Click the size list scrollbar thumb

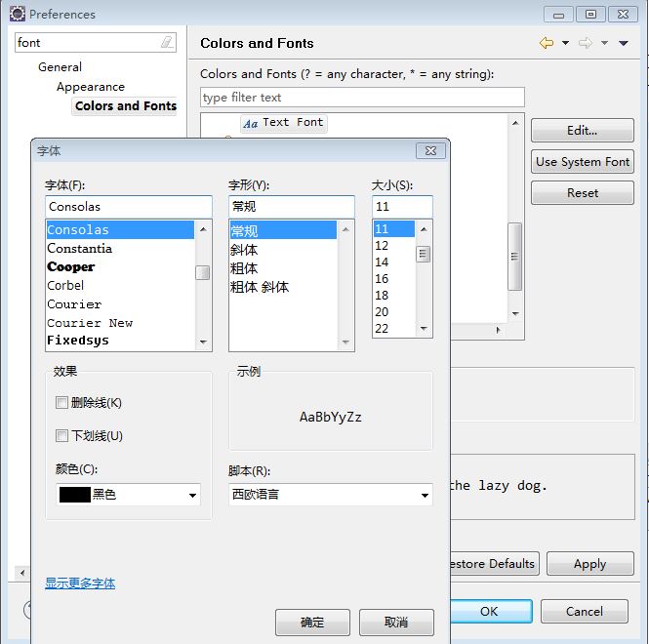(x=423, y=254)
